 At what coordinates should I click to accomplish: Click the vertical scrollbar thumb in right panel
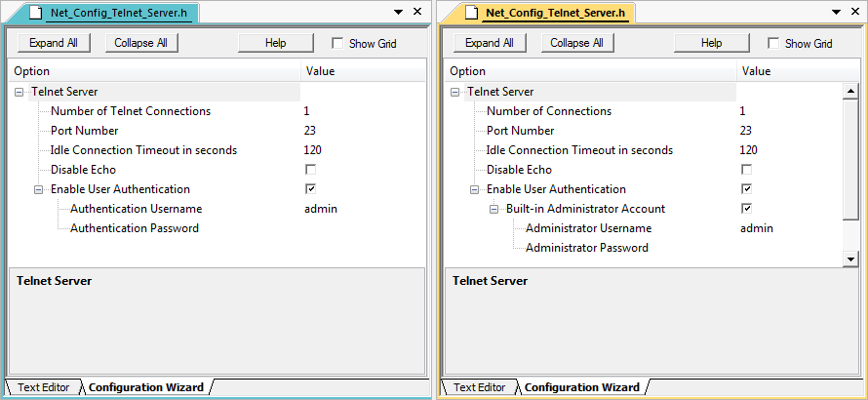click(849, 160)
